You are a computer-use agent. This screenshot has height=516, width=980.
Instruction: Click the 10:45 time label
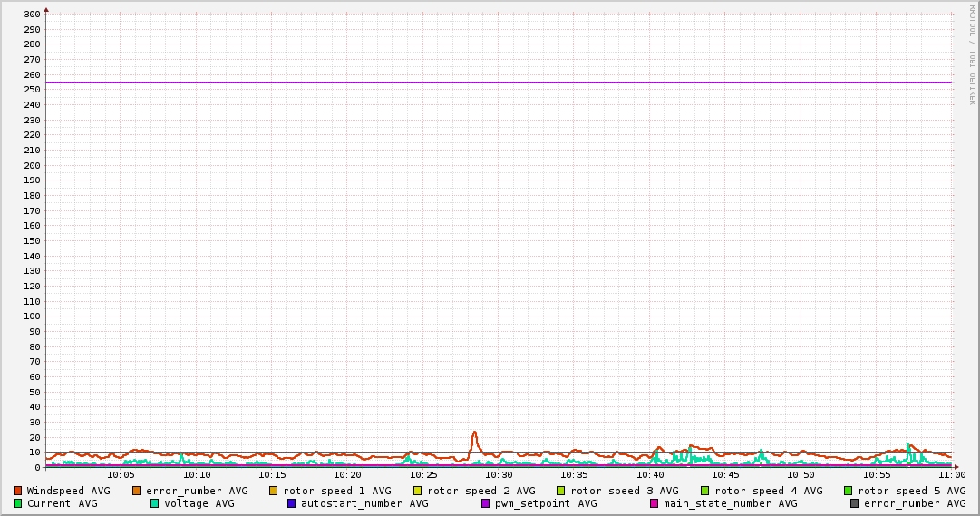point(725,475)
